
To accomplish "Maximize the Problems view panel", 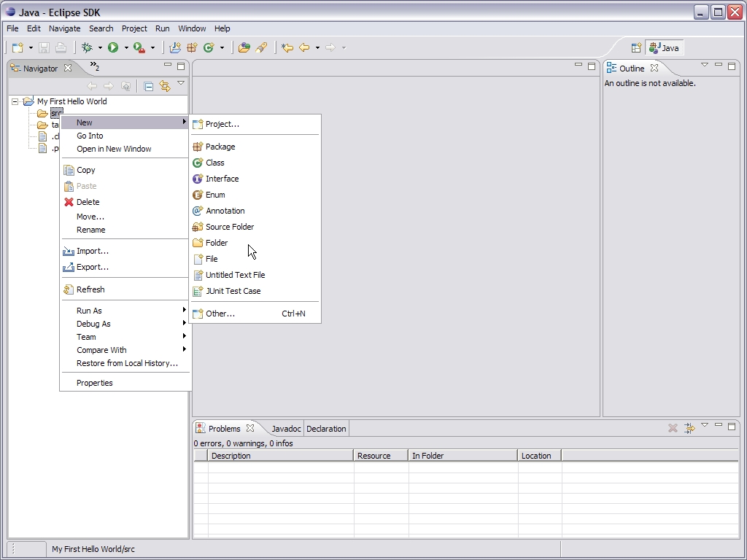I will click(x=732, y=426).
